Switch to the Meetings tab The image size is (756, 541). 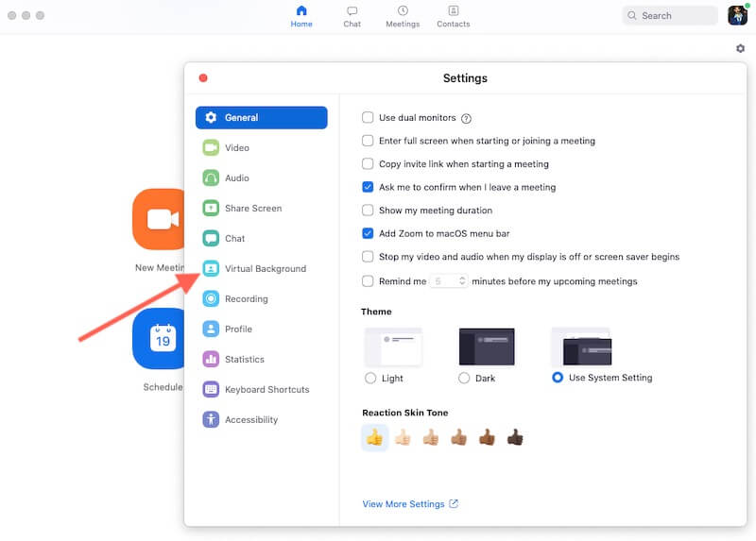point(403,16)
